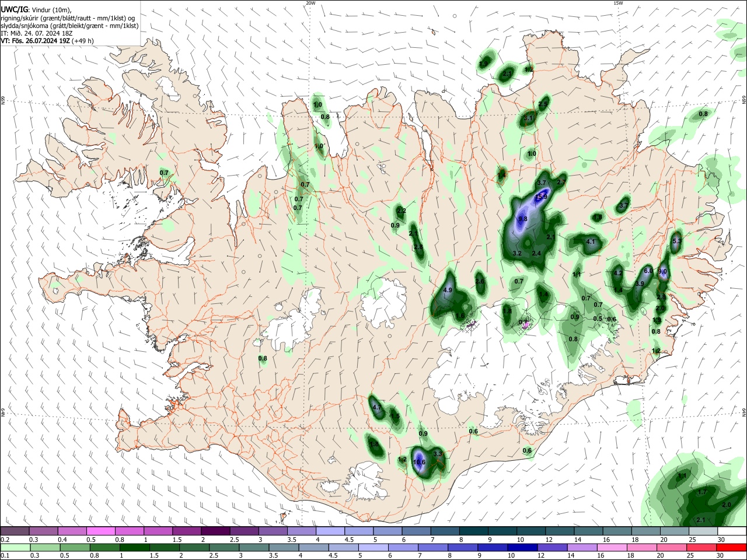Click the 4.7 value in the south
The height and width of the screenshot is (560, 747).
point(376,408)
